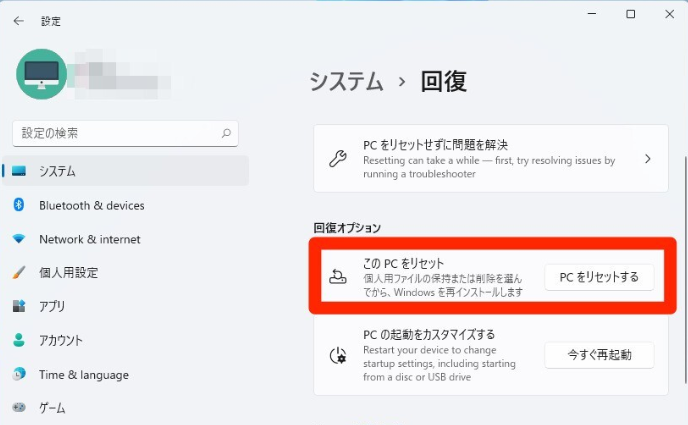Click the wrench troubleshoot icon
The height and width of the screenshot is (425, 688).
tap(338, 159)
